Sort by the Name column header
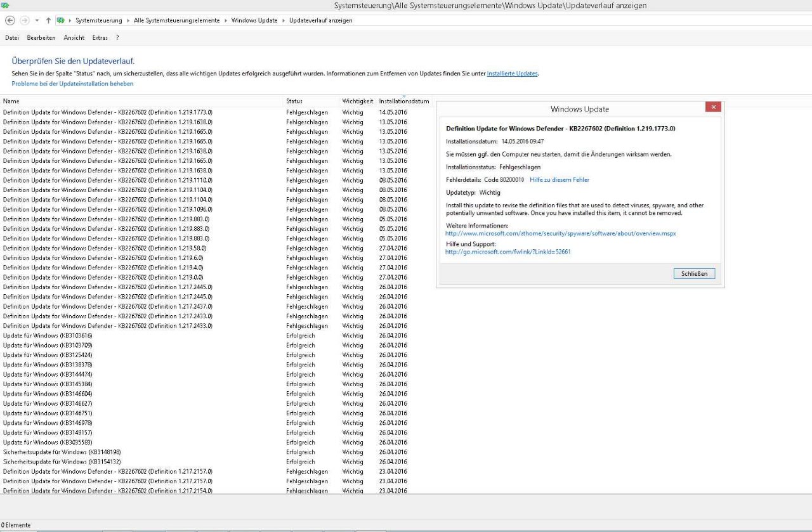The image size is (812, 532). tap(142, 101)
